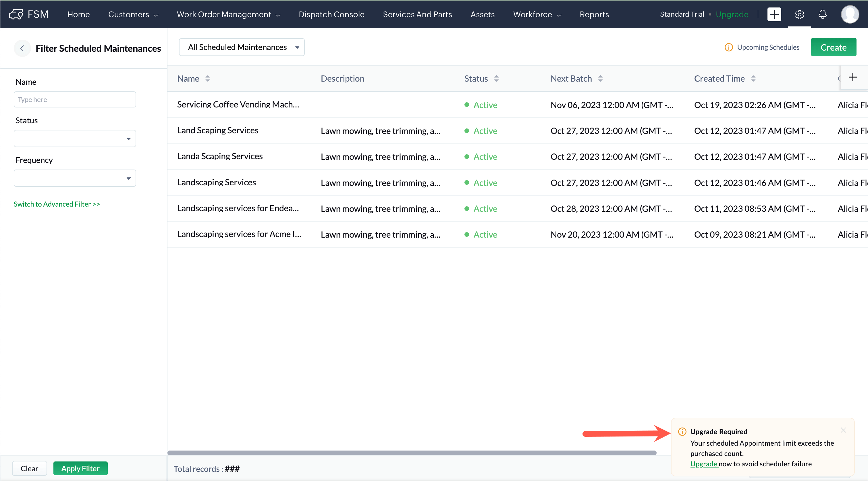Click the FSM vehicle logo icon

16,14
